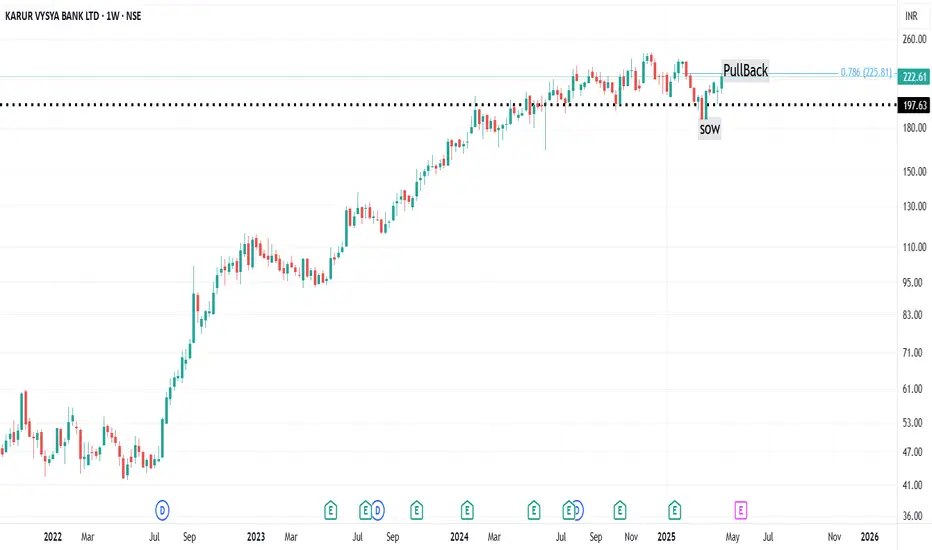This screenshot has width=932, height=550.
Task: Click the 180.00 price axis label
Action: pyautogui.click(x=914, y=127)
